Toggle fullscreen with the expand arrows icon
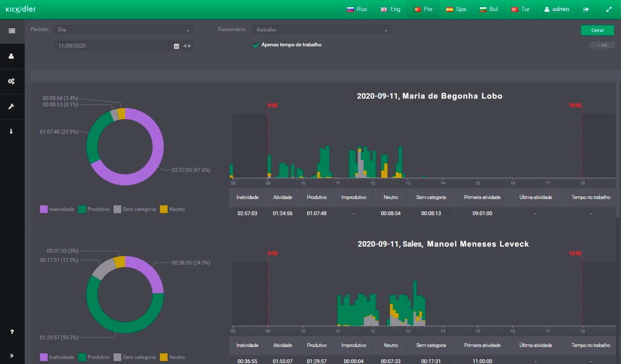Image resolution: width=621 pixels, height=364 pixels. (x=609, y=9)
